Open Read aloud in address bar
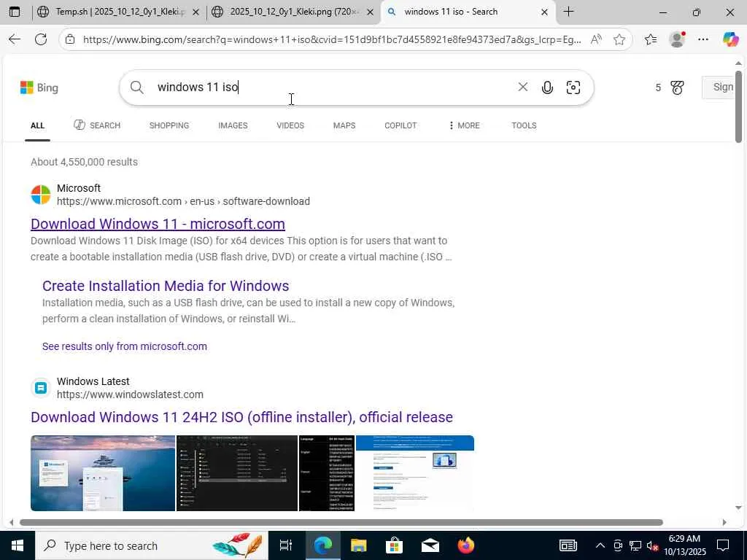 coord(596,39)
